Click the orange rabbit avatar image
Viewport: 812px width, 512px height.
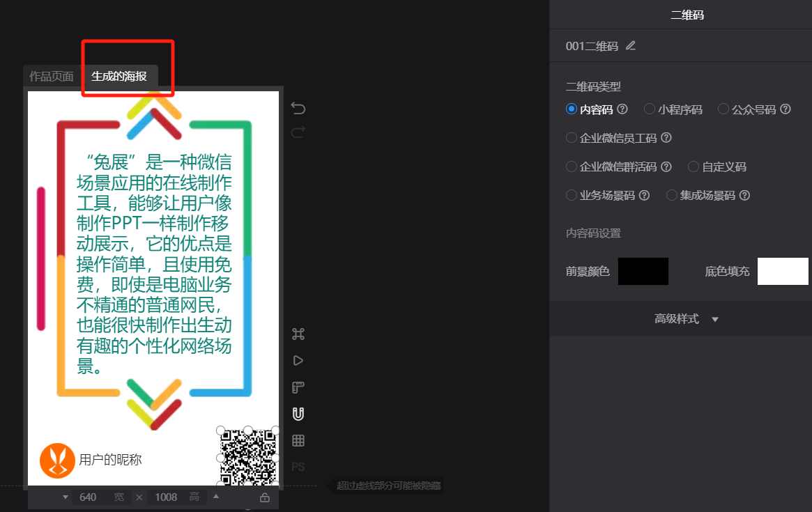(57, 460)
